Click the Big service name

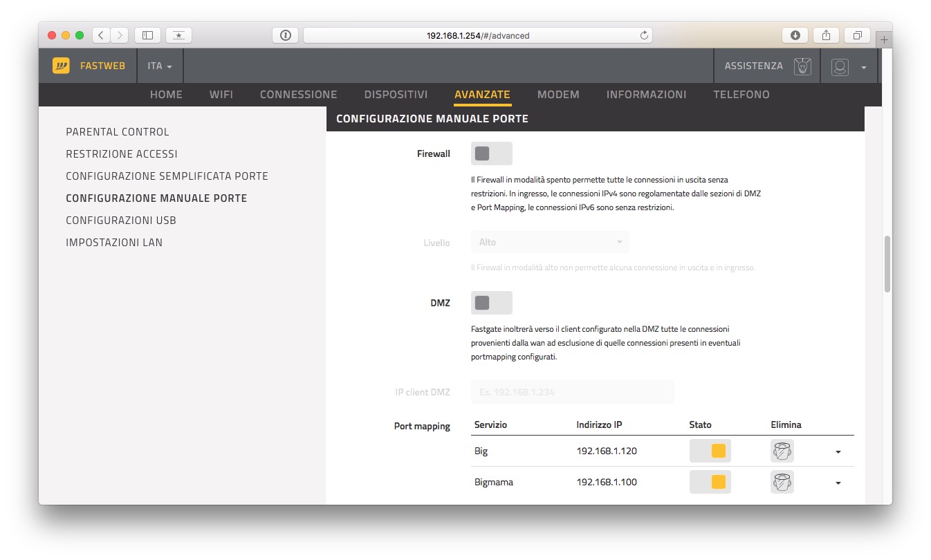click(481, 451)
